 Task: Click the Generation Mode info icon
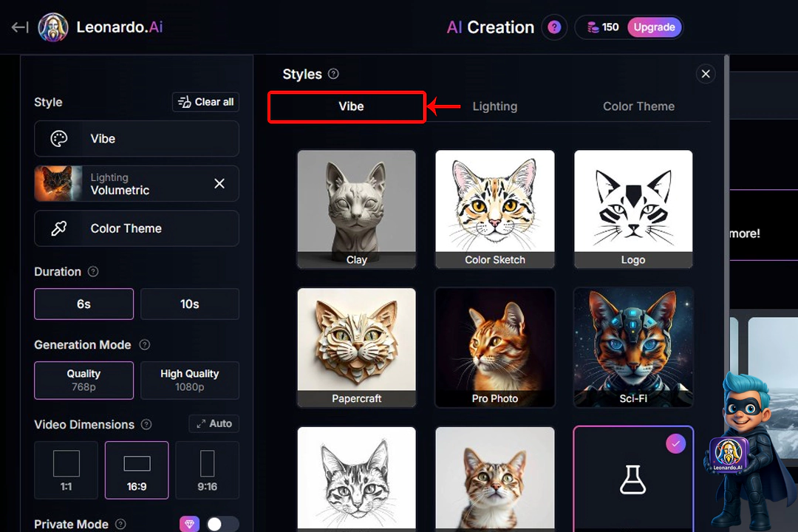click(145, 345)
